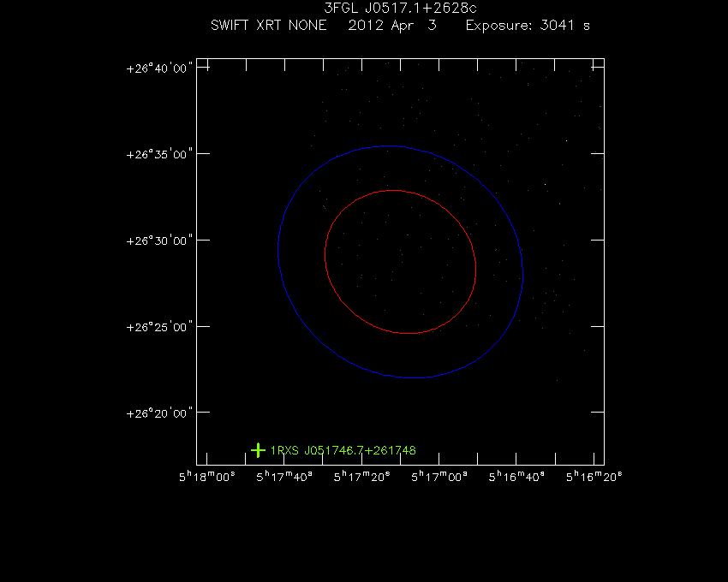Screen dimensions: 728x582
Task: Click the SWIFT XRT NONE instrument text
Action: (268, 25)
